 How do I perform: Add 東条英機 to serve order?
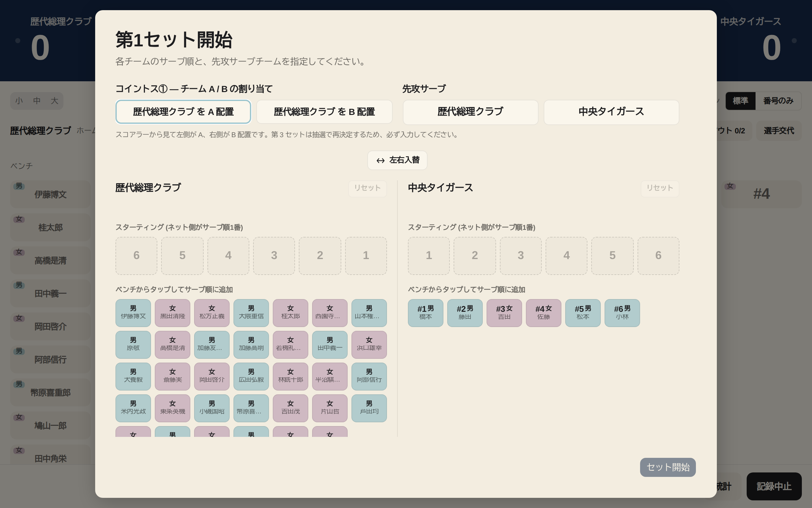[x=173, y=408]
